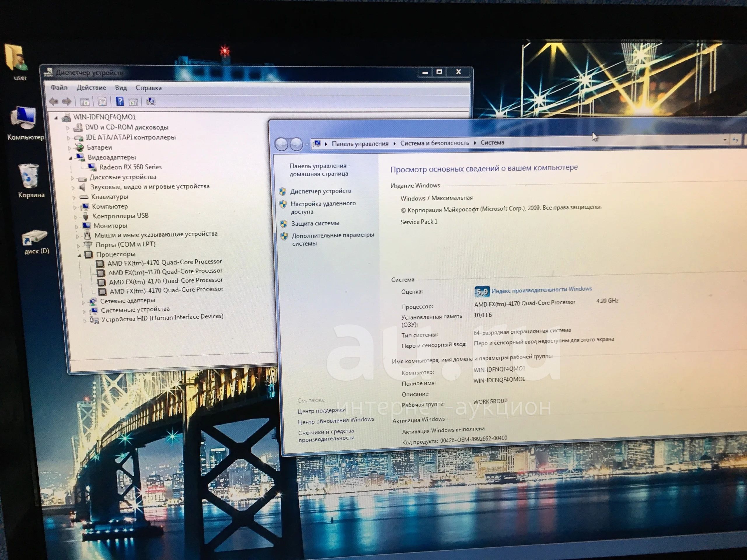Click Индекс производительности Windows link
This screenshot has height=560, width=747.
tap(542, 290)
